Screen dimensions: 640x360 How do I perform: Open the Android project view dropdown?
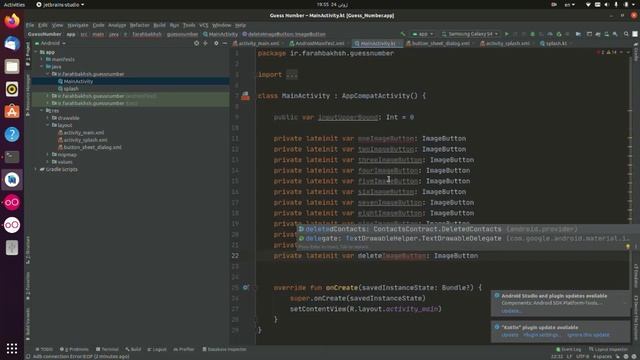pyautogui.click(x=50, y=43)
